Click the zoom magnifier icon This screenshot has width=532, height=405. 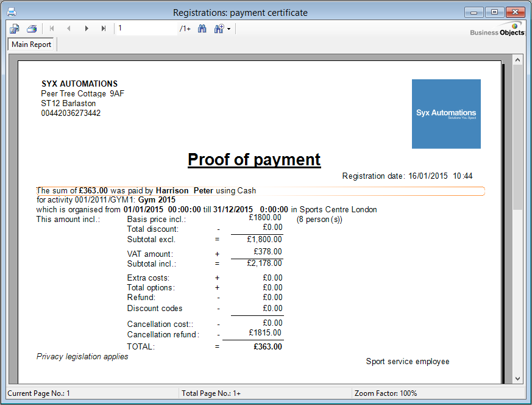coord(219,29)
